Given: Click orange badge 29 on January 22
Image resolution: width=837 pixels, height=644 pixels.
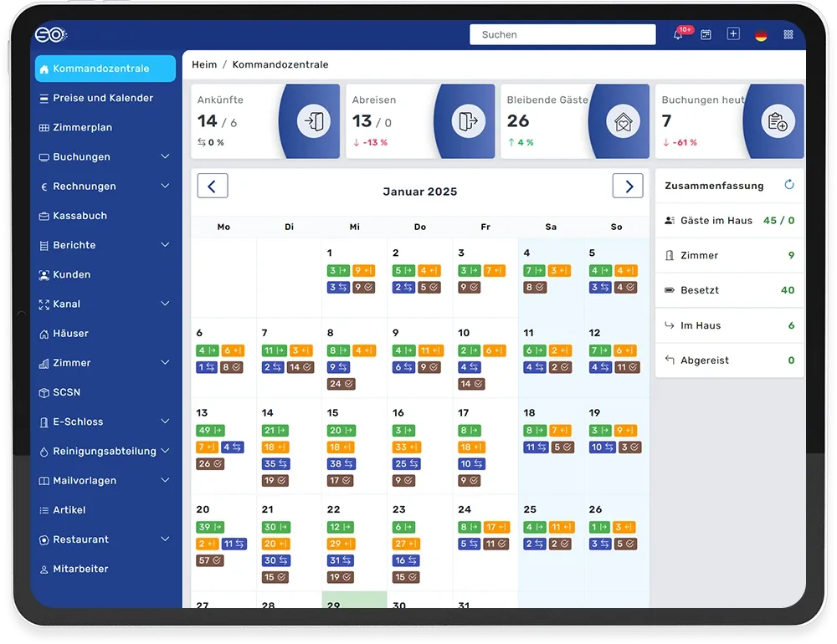Looking at the screenshot, I should tap(341, 544).
